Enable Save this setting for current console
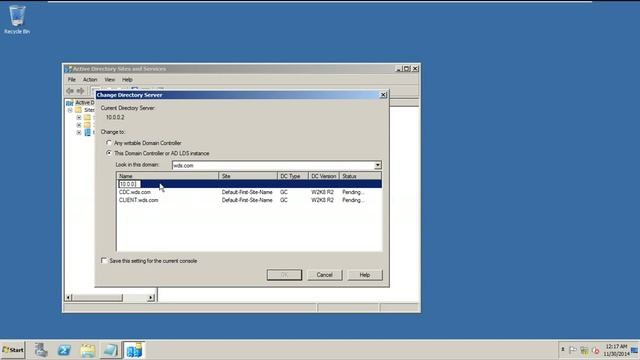The width and height of the screenshot is (640, 360). (104, 260)
